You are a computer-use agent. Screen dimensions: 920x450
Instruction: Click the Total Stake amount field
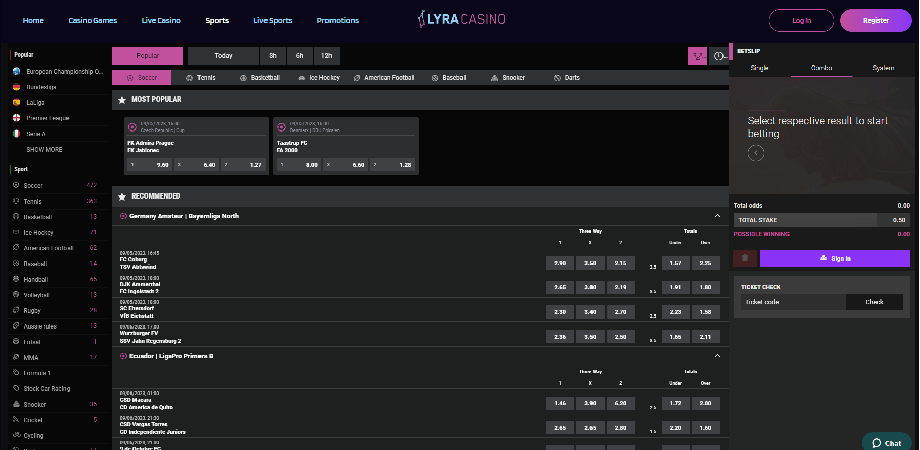[894, 219]
